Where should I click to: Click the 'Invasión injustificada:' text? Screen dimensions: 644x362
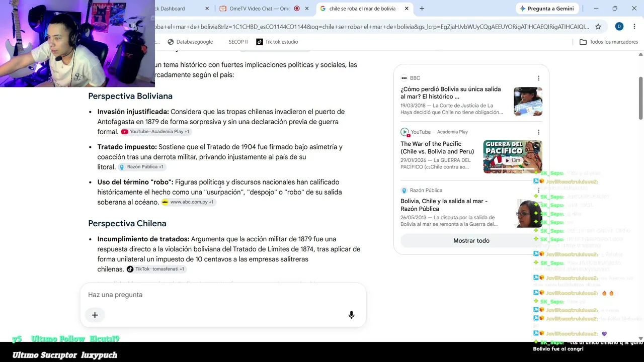(133, 112)
